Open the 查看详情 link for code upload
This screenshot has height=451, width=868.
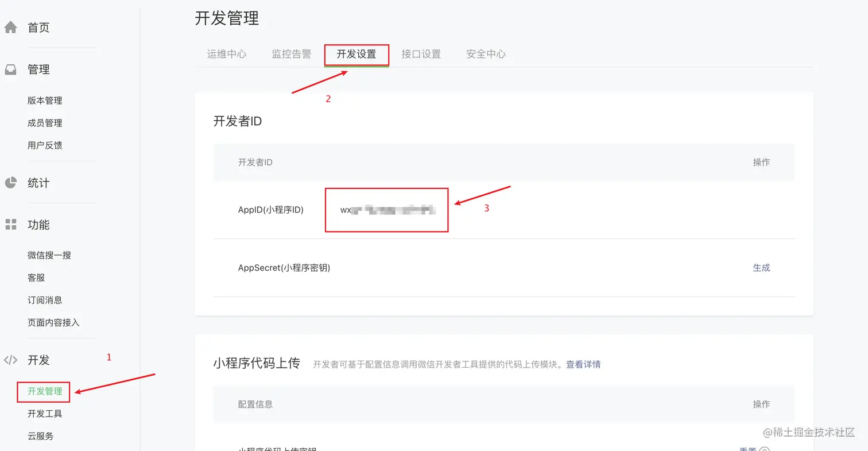point(583,364)
